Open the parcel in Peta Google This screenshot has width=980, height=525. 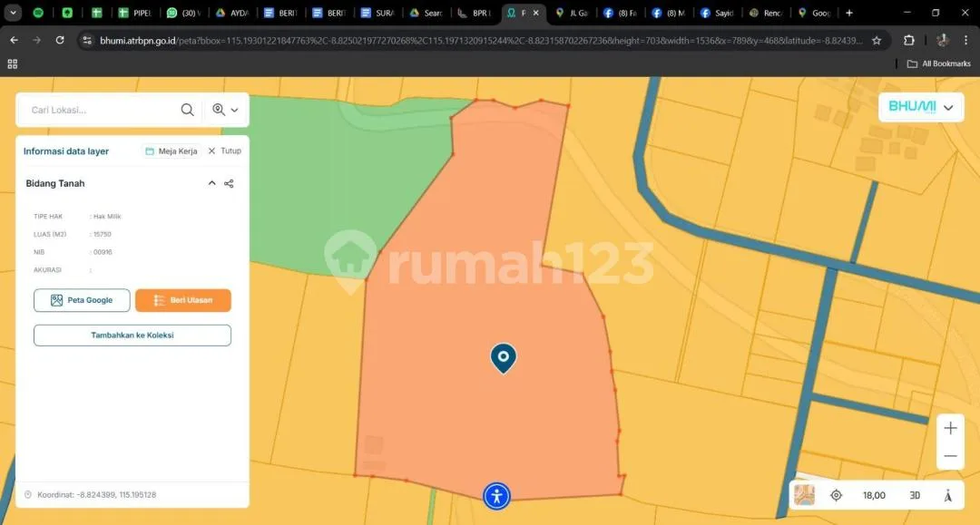pyautogui.click(x=82, y=300)
